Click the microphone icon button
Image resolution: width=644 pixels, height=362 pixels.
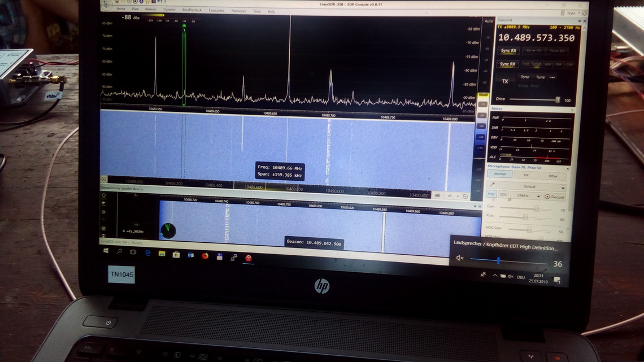(x=491, y=185)
